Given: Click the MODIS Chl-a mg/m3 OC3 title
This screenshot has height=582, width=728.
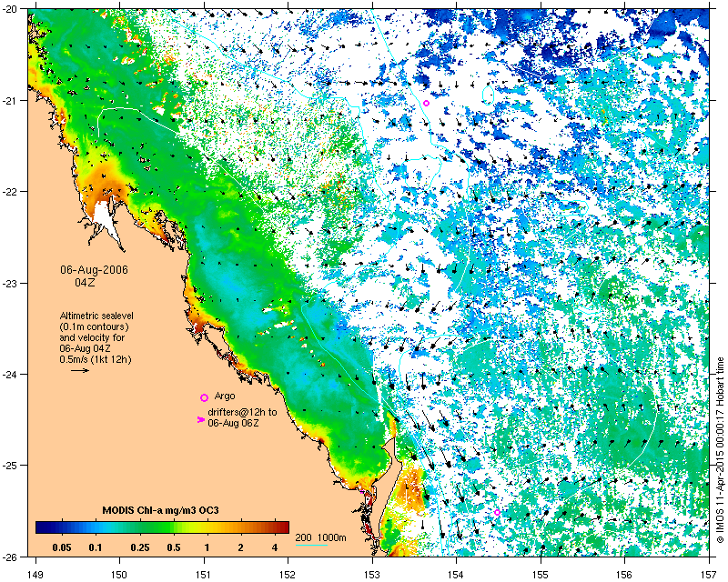Looking at the screenshot, I should click(161, 510).
